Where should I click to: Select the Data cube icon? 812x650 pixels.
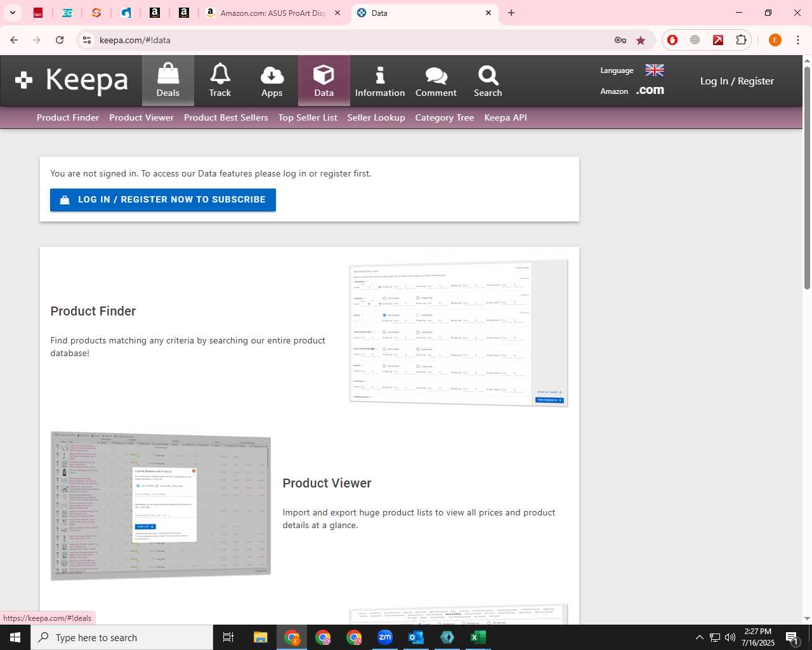[x=324, y=81]
